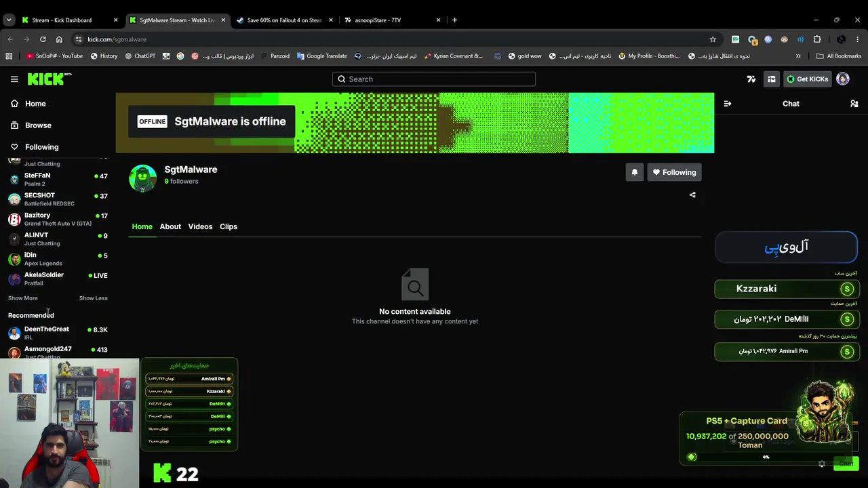Click the address bar URL kick.com/sgtmalware

pos(117,39)
